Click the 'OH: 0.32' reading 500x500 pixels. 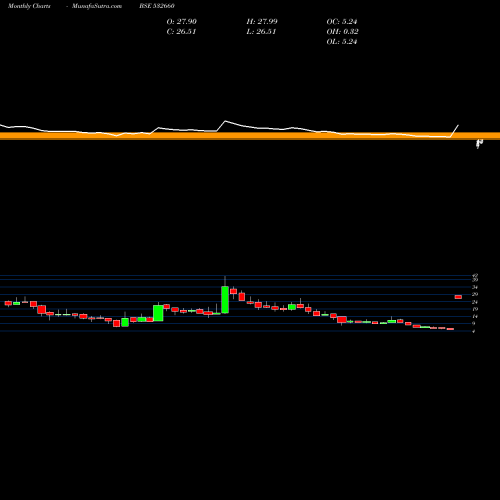click(x=343, y=32)
